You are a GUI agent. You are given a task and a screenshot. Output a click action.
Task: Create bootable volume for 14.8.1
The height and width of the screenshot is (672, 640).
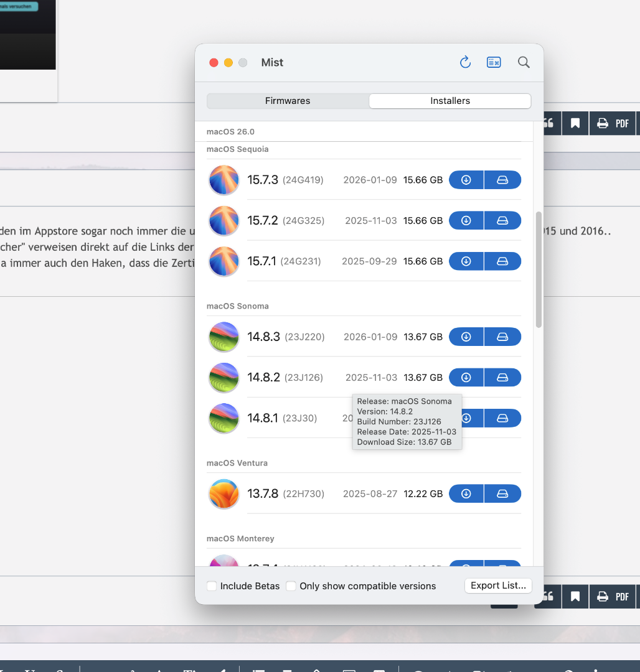502,418
